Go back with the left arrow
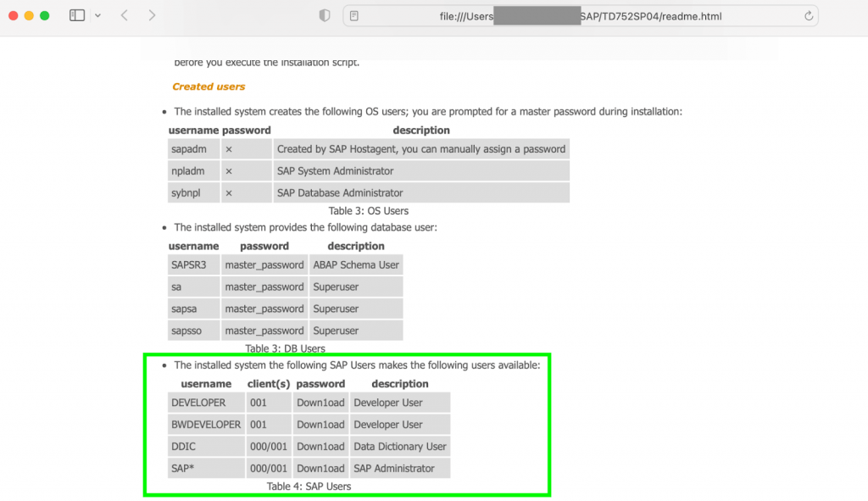868x501 pixels. [125, 15]
